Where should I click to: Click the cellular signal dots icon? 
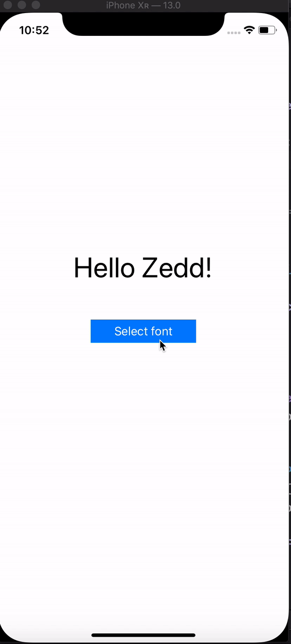234,31
